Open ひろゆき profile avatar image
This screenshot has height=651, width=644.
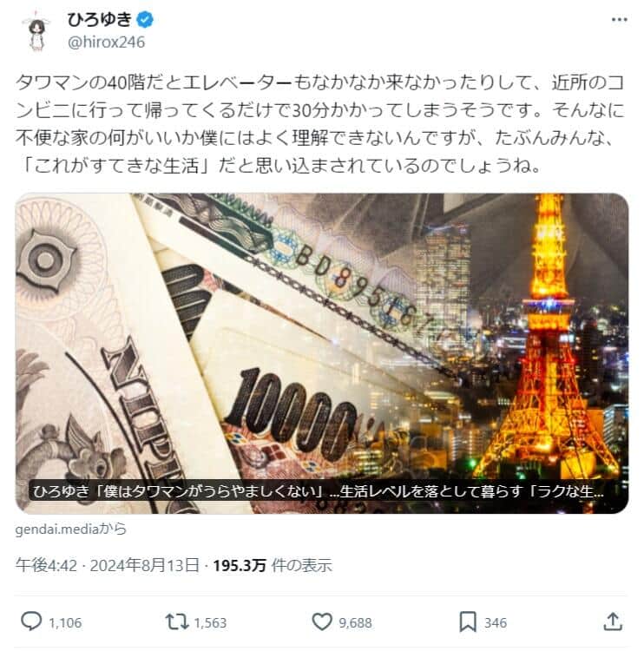tap(36, 31)
